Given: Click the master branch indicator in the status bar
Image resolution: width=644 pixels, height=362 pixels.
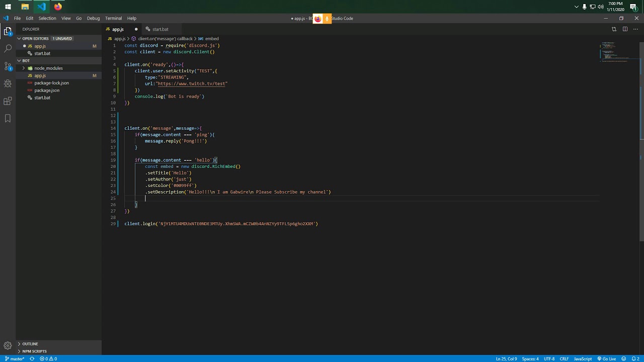Looking at the screenshot, I should 15,359.
